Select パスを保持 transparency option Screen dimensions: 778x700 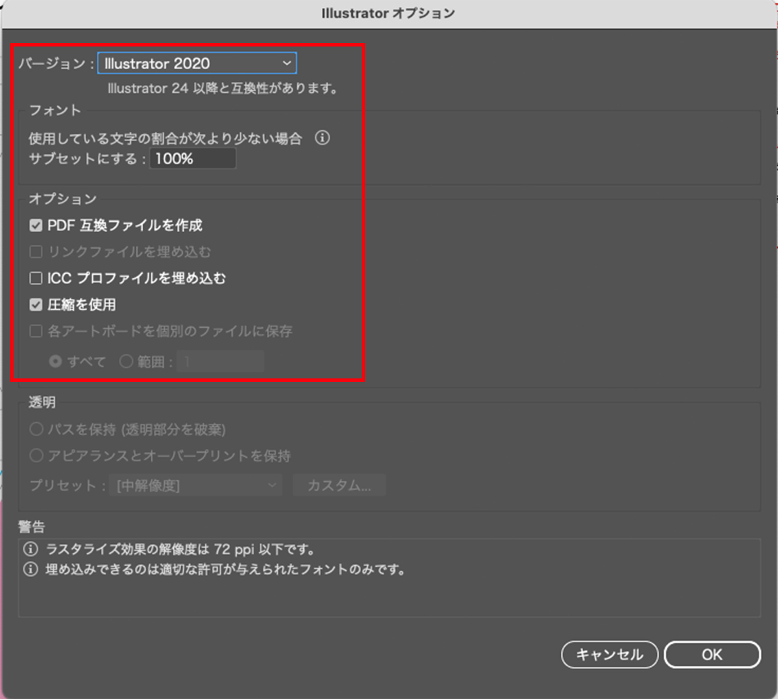pyautogui.click(x=36, y=429)
